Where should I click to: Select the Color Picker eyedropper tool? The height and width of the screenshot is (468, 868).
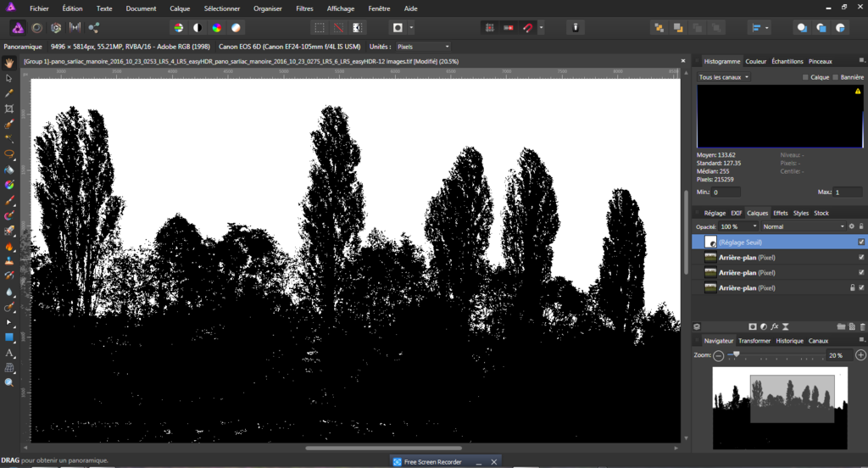pyautogui.click(x=8, y=93)
